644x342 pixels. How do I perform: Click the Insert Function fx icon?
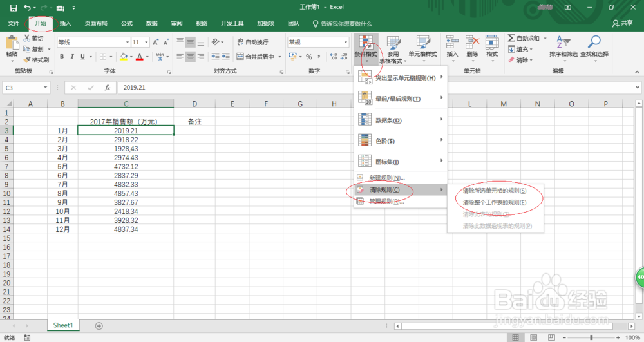(107, 88)
